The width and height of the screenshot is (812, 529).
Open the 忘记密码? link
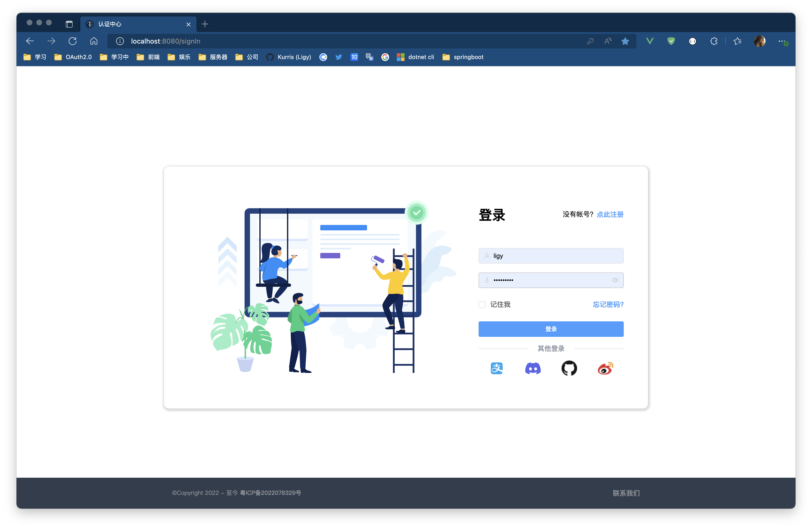click(608, 304)
